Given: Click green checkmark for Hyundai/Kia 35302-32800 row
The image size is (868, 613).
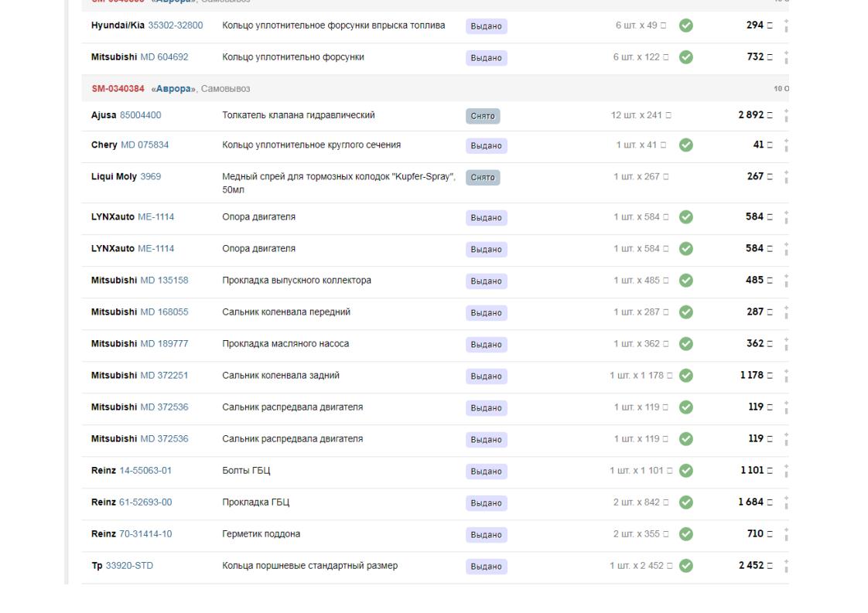Looking at the screenshot, I should pos(685,26).
